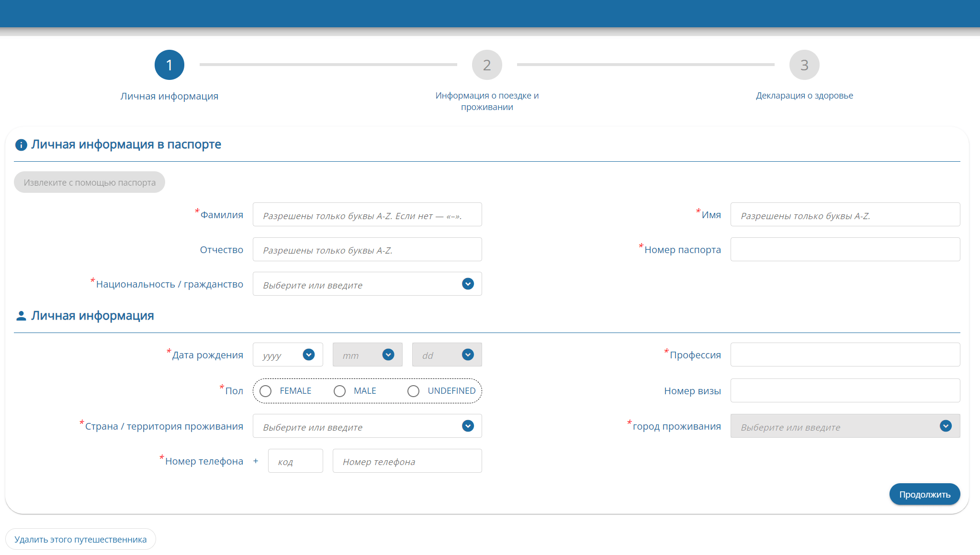This screenshot has width=980, height=555.
Task: Select step 1 circle in the progress bar
Action: click(169, 65)
